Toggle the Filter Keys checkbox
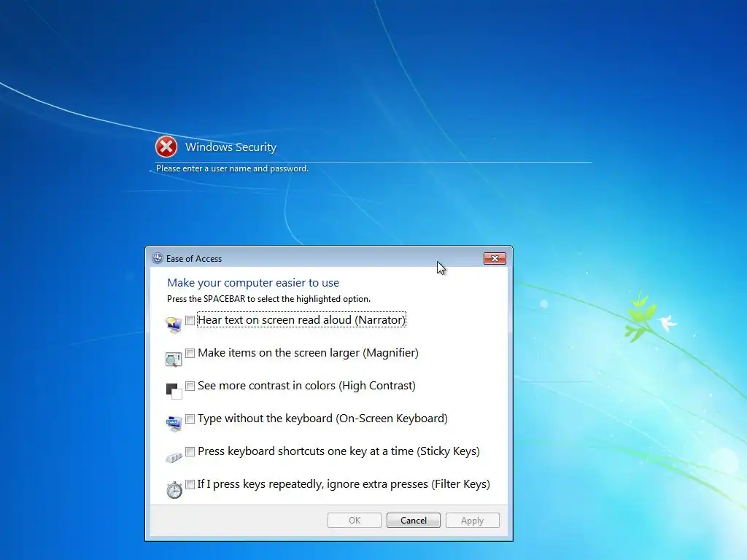Screen dimensions: 747x560 pos(190,484)
